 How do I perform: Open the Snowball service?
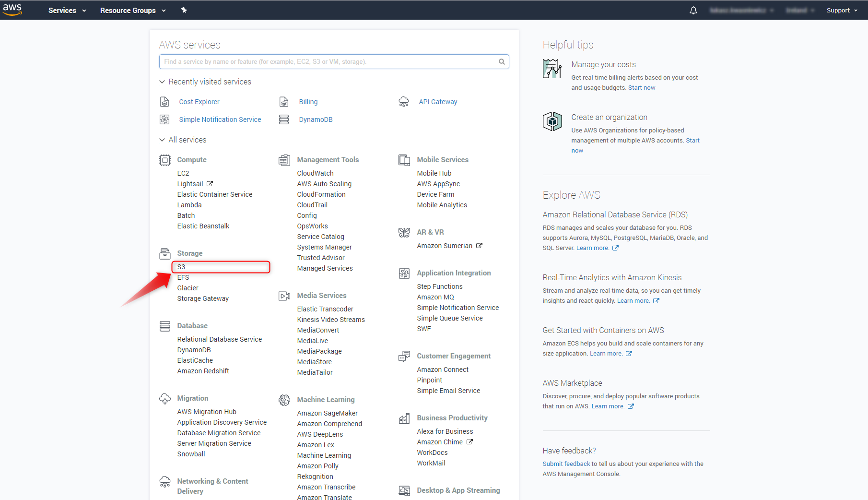[x=191, y=454]
